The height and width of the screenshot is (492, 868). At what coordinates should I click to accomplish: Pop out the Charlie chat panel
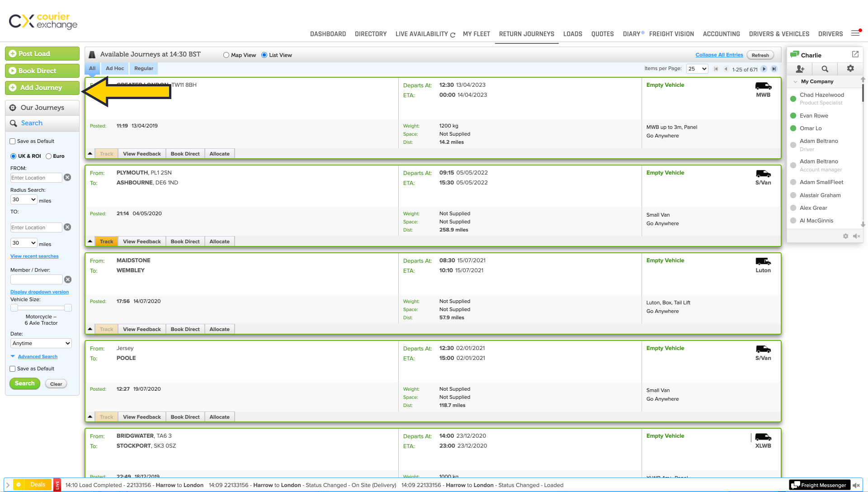(855, 54)
